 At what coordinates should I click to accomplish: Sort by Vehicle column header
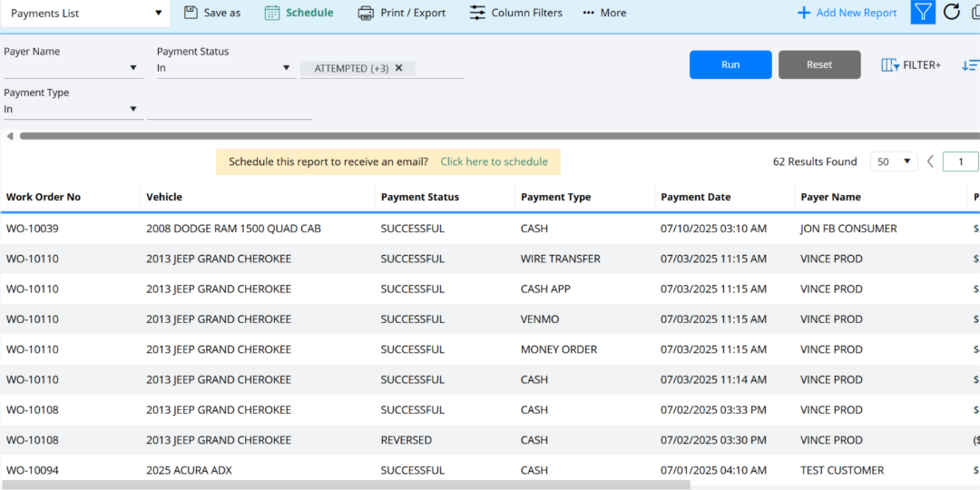(164, 197)
